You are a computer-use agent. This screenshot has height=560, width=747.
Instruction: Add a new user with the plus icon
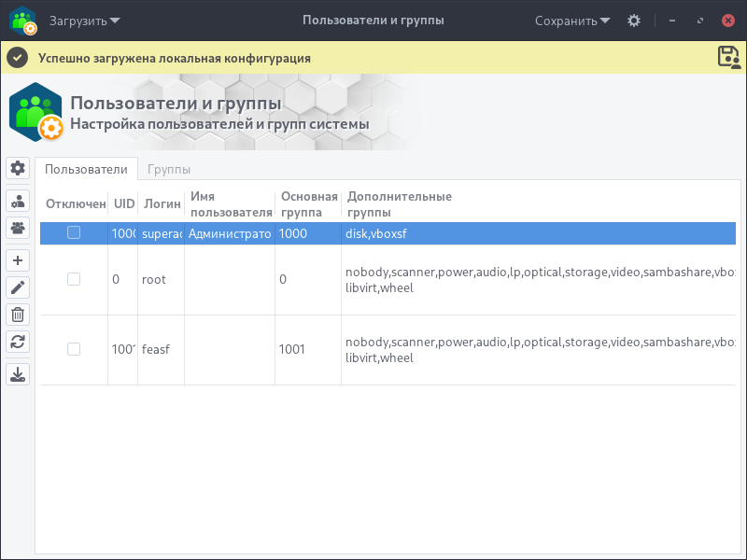pyautogui.click(x=18, y=260)
